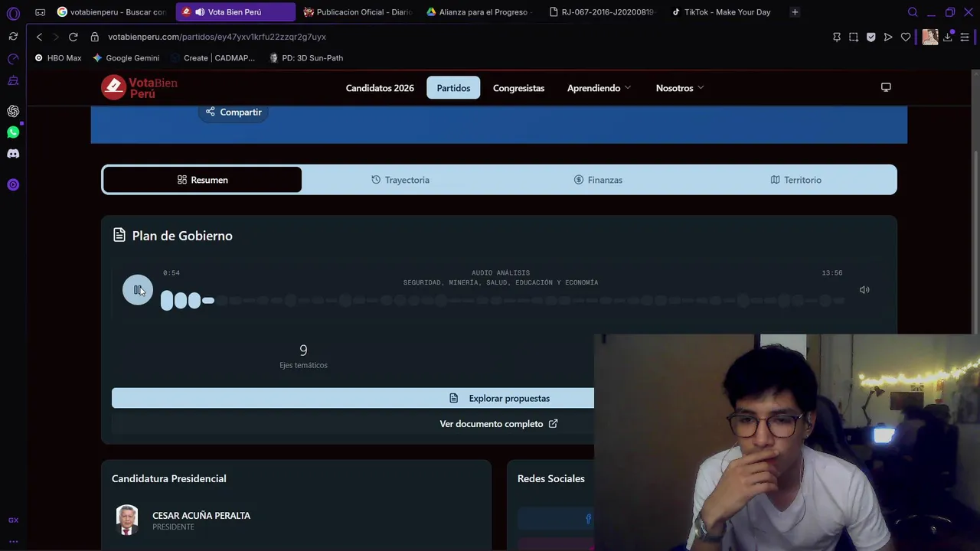Image resolution: width=980 pixels, height=551 pixels.
Task: Switch to the TikTok Make Your Day tab
Action: pos(725,12)
